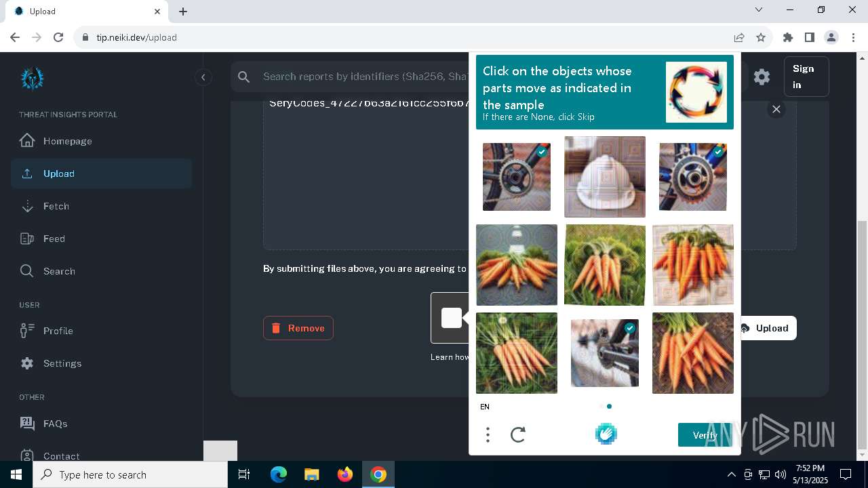The image size is (868, 488).
Task: Open the Windows notification center
Action: pyautogui.click(x=846, y=474)
